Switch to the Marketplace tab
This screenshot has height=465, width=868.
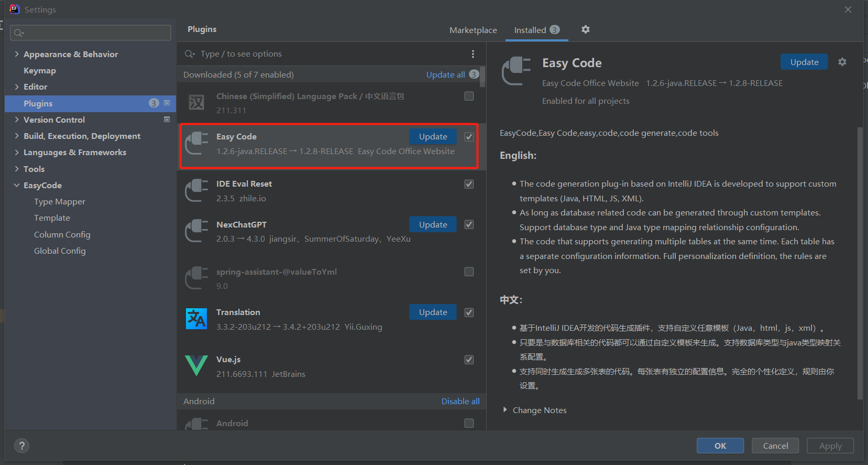tap(473, 30)
